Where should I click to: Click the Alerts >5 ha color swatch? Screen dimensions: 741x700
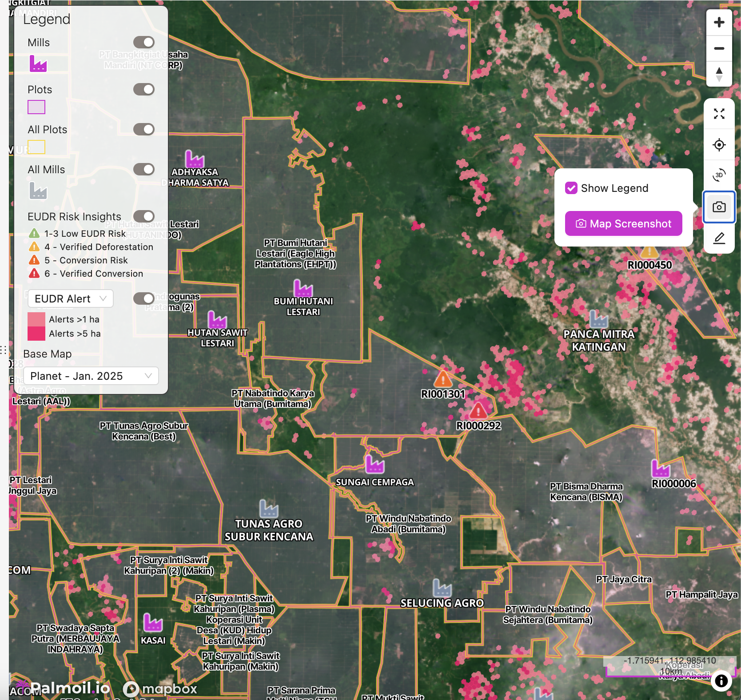point(36,334)
